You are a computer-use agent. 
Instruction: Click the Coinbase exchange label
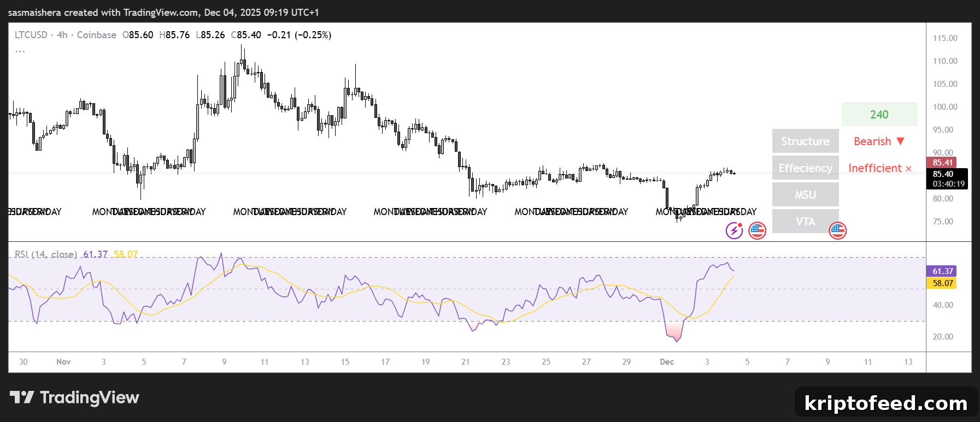97,35
